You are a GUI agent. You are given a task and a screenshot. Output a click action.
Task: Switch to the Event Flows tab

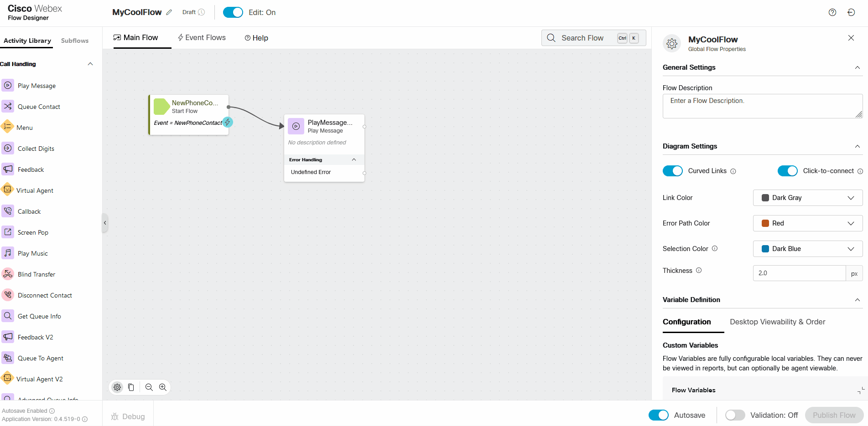point(202,38)
